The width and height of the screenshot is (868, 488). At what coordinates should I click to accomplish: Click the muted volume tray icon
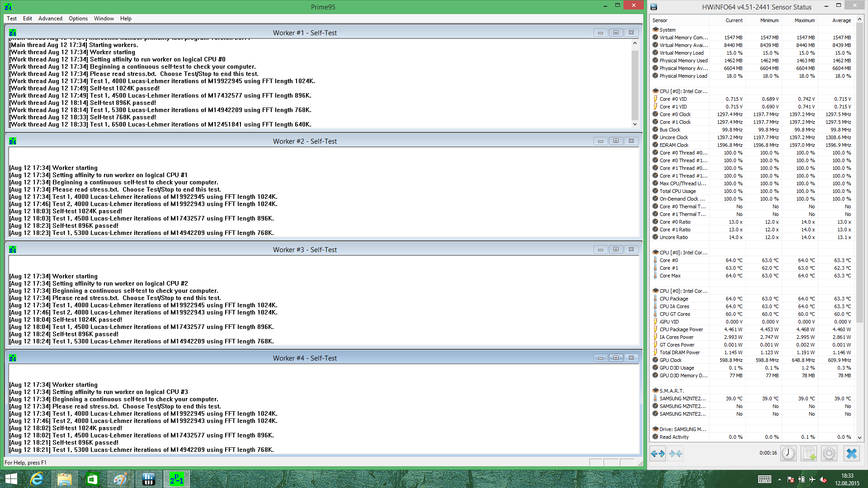pos(823,479)
